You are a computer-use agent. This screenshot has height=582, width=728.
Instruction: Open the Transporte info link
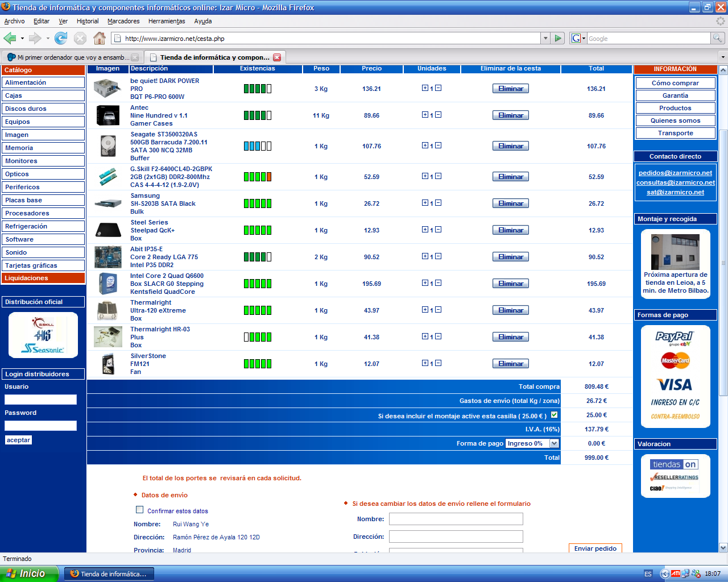[x=675, y=133]
